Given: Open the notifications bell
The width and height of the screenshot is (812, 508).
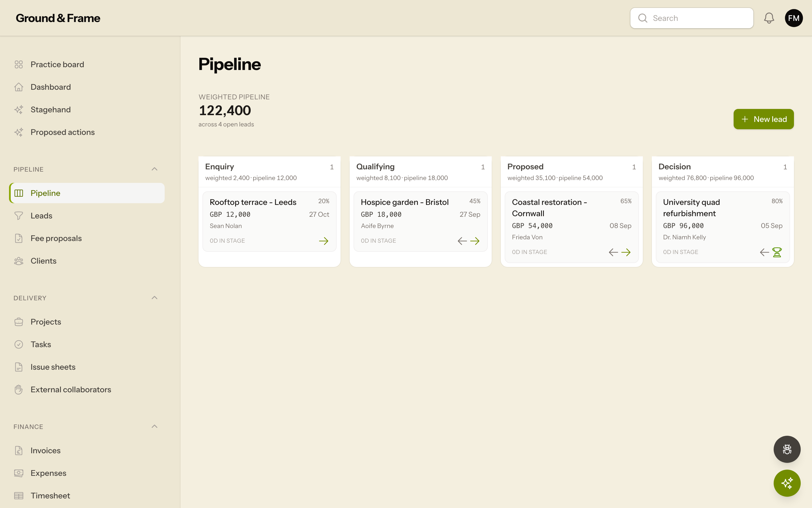Looking at the screenshot, I should 769,18.
